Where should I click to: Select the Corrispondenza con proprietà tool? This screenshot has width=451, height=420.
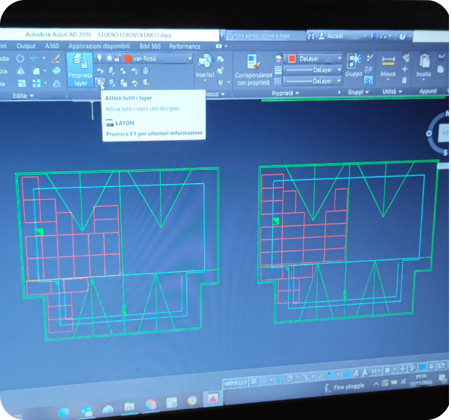(x=253, y=70)
